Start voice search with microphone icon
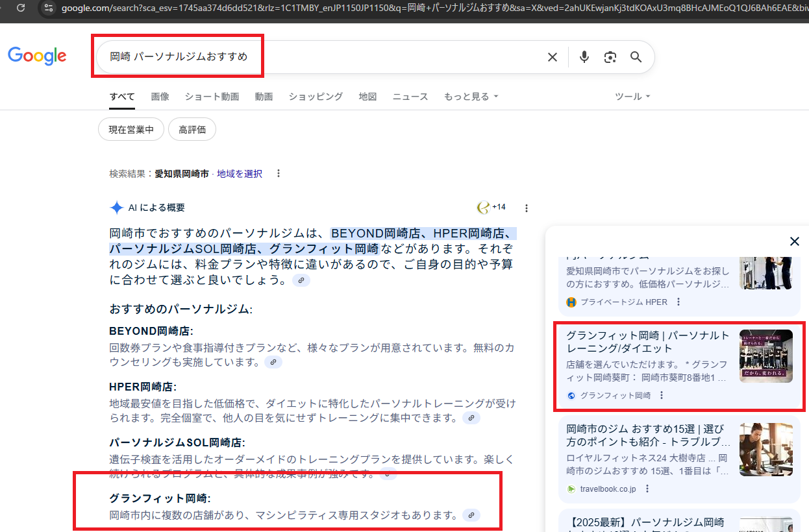The height and width of the screenshot is (532, 809). [x=584, y=57]
